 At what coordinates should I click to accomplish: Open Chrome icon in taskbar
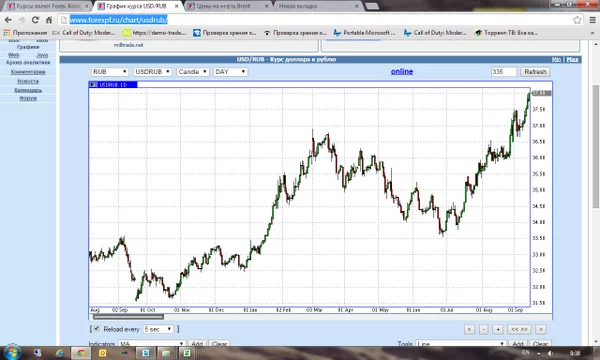[x=81, y=353]
